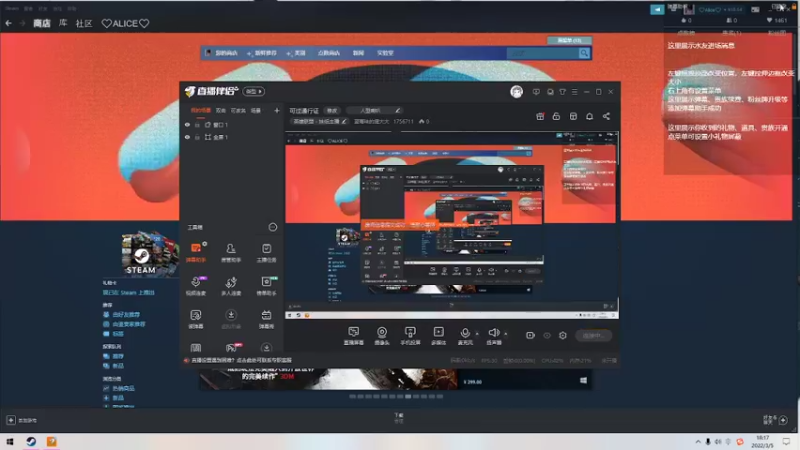Click the Steam logo gift card thumbnail
The height and width of the screenshot is (450, 800).
[x=149, y=253]
